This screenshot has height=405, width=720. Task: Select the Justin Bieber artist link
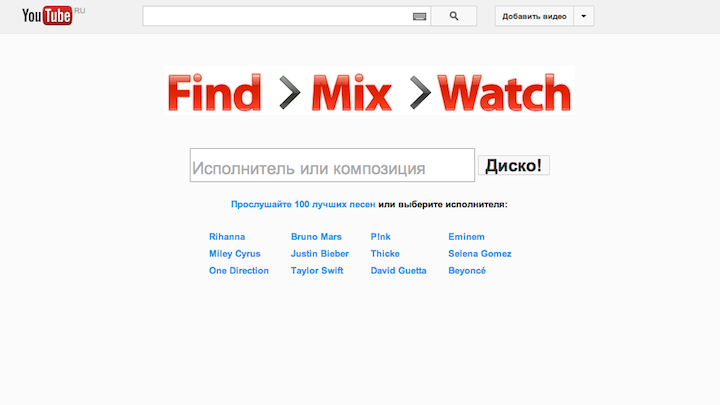[320, 254]
